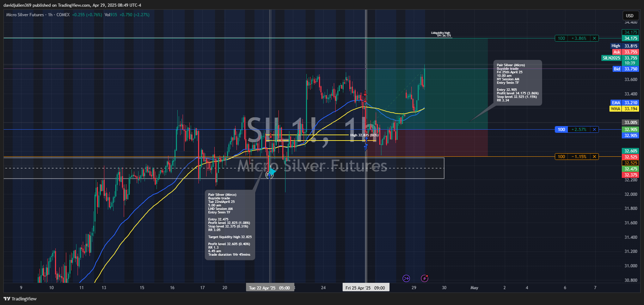Click the green 32.475 price label
This screenshot has width=644, height=305.
tap(630, 169)
